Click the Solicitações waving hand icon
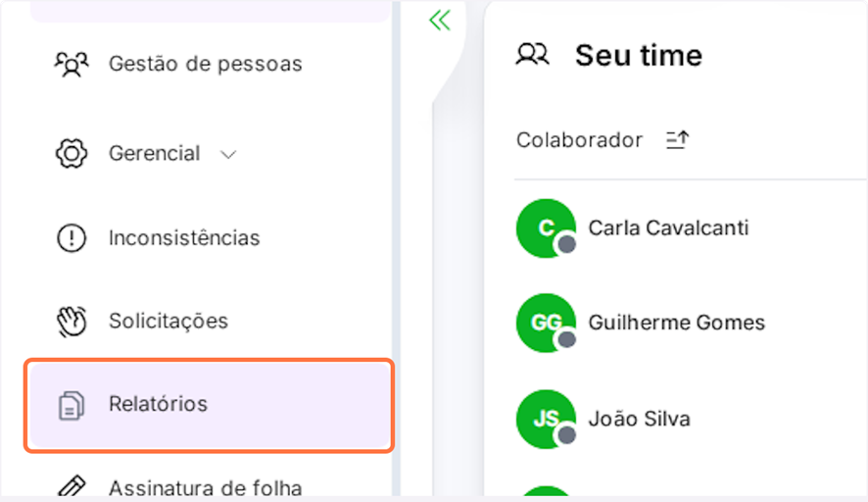868x502 pixels. (71, 322)
